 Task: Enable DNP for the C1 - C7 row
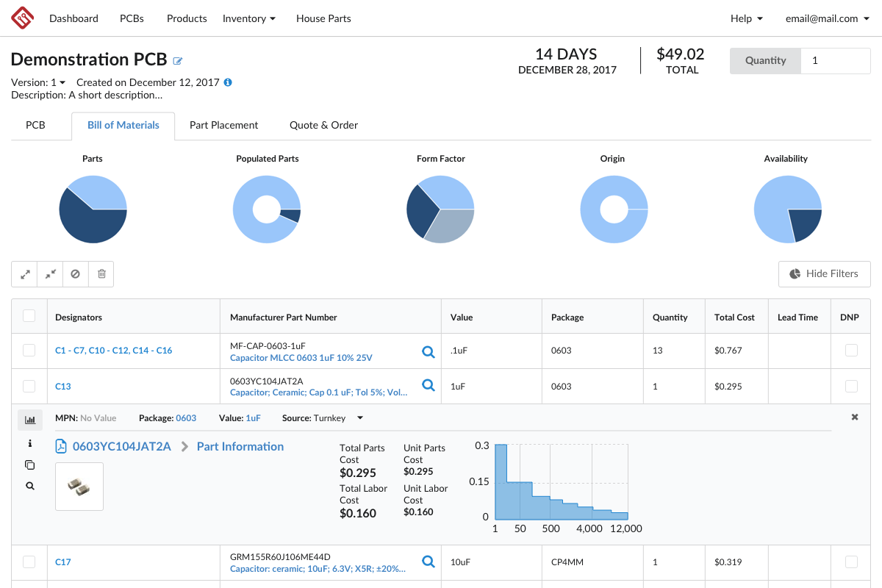pos(851,351)
